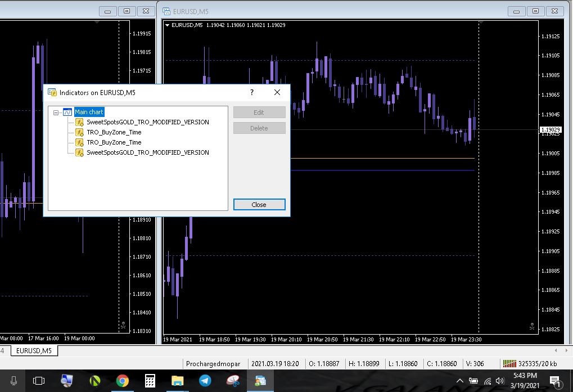The image size is (573, 392).
Task: Click the skull icon on right chart
Action: pyautogui.click(x=532, y=326)
